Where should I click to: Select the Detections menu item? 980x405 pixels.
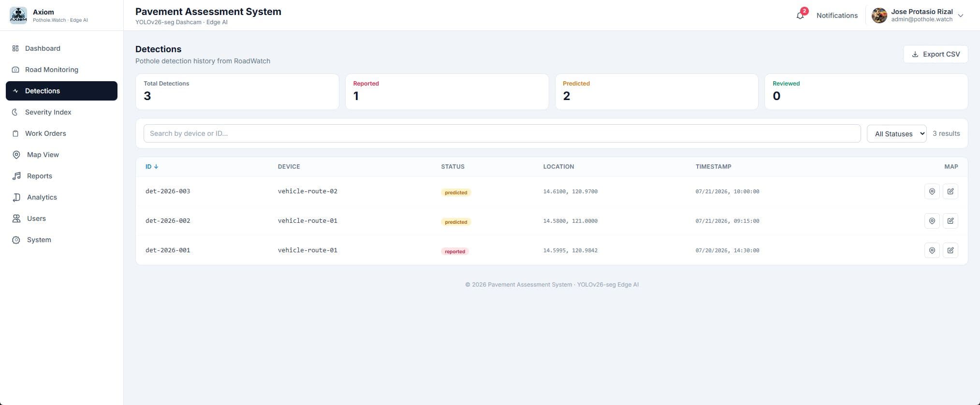point(61,91)
